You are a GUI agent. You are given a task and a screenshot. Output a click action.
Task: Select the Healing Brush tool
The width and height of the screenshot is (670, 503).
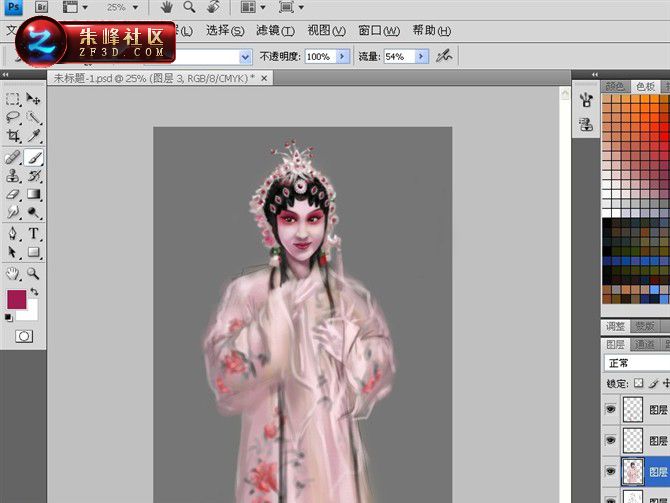tap(12, 157)
